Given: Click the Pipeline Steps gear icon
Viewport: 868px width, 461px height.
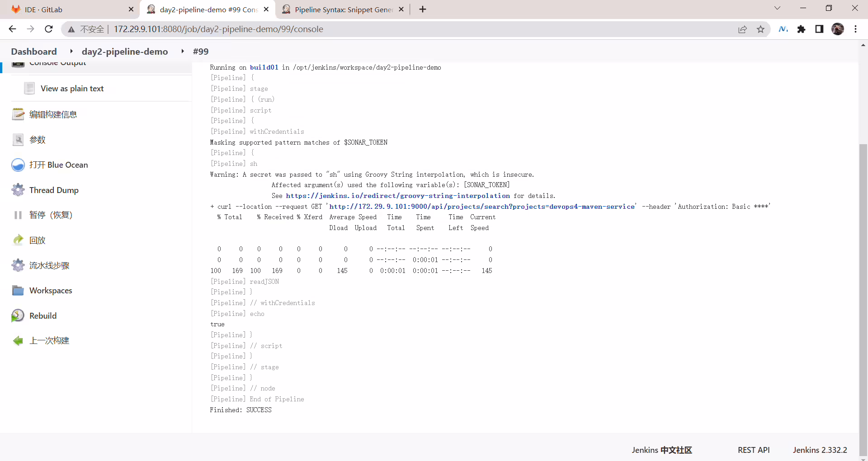Looking at the screenshot, I should 18,265.
